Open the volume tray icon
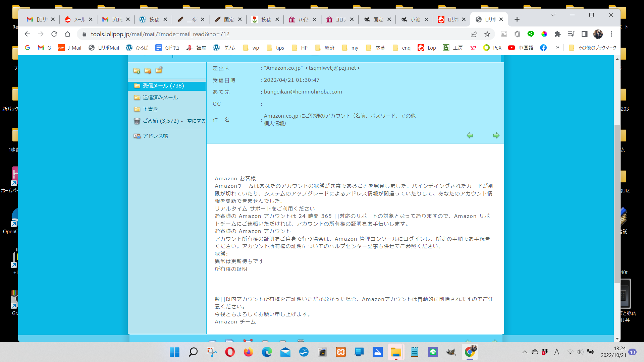Screen dimensions: 644x362 (580, 352)
